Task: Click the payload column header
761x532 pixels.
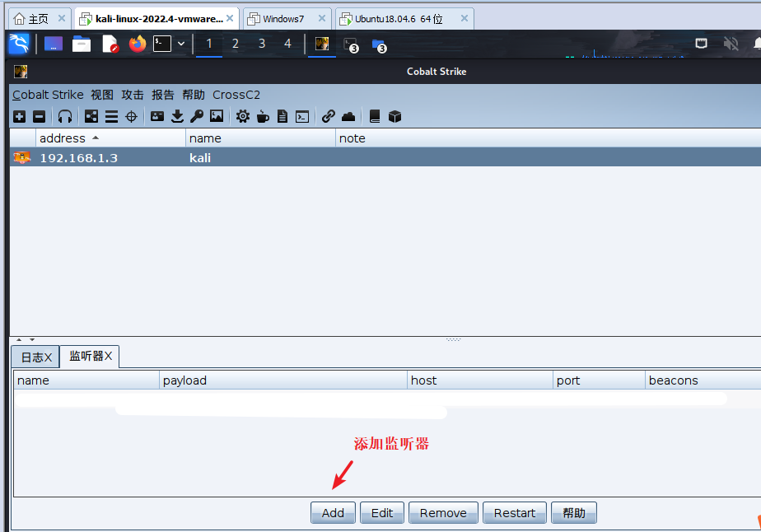Action: tap(283, 380)
